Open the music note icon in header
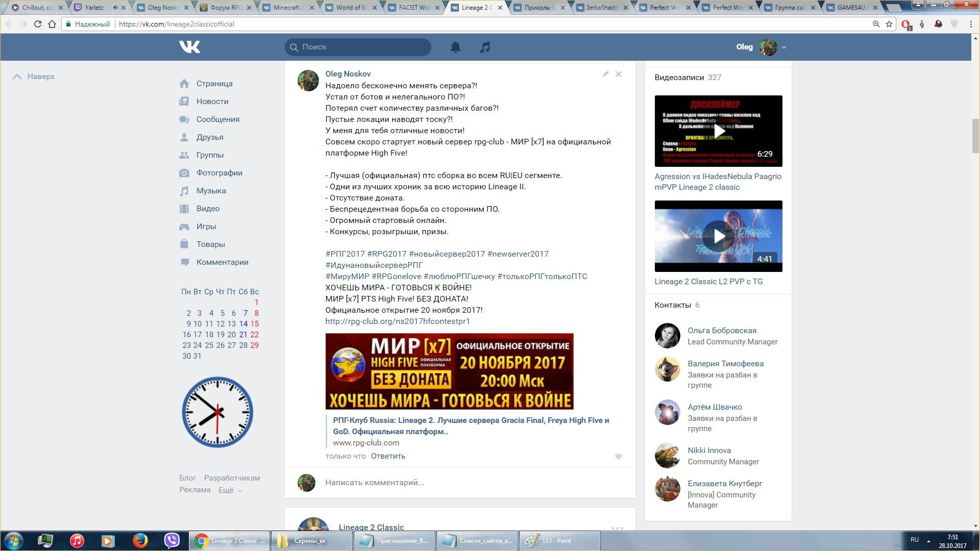 (485, 47)
